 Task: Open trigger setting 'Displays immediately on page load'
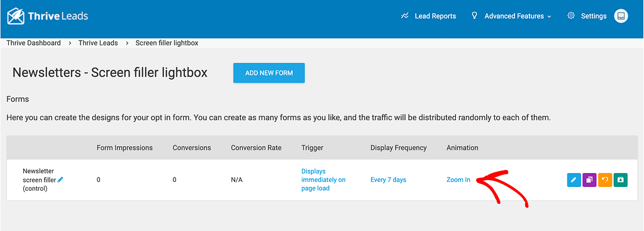(323, 179)
